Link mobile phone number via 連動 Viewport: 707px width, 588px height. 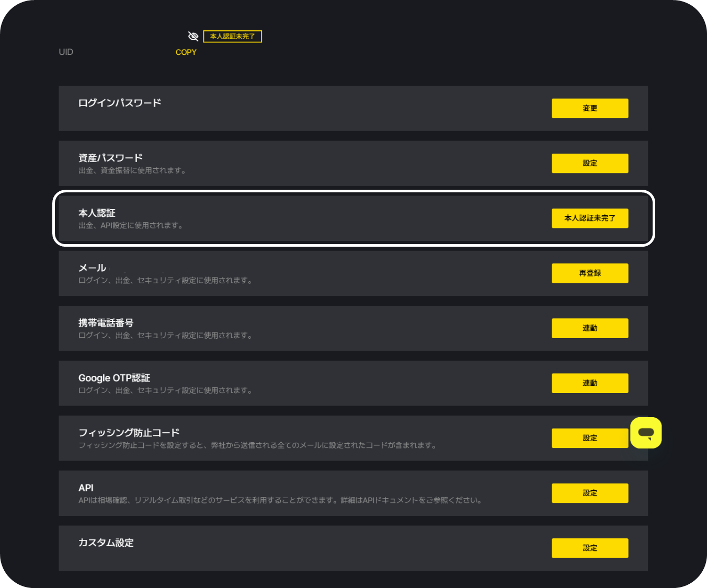pyautogui.click(x=590, y=328)
